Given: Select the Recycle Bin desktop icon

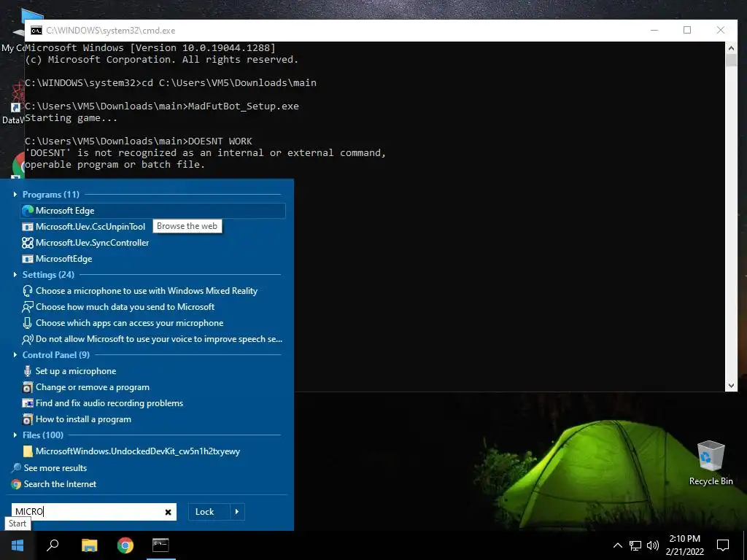Looking at the screenshot, I should 711,463.
